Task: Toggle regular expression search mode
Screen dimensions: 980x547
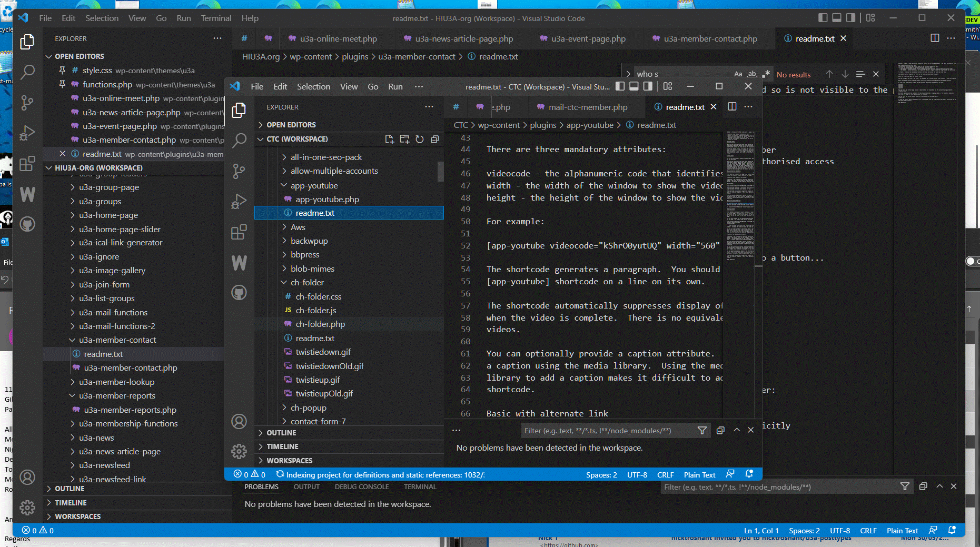Action: click(x=767, y=74)
